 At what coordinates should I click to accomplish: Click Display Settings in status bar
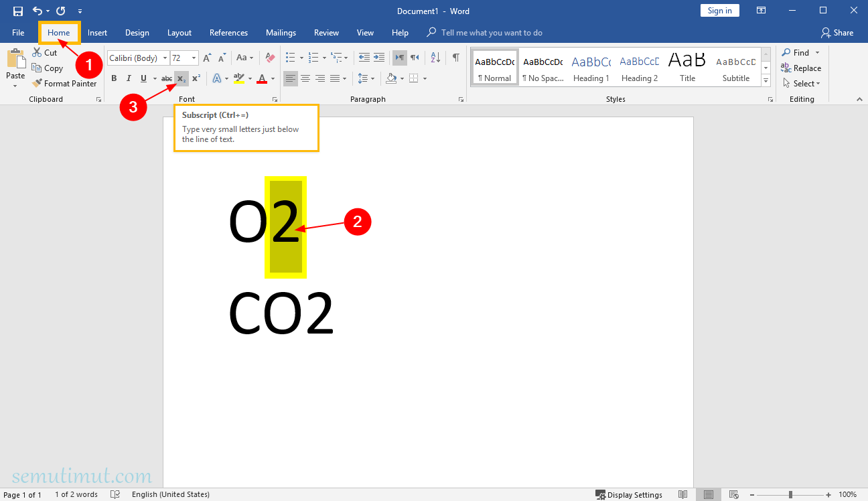pyautogui.click(x=629, y=494)
